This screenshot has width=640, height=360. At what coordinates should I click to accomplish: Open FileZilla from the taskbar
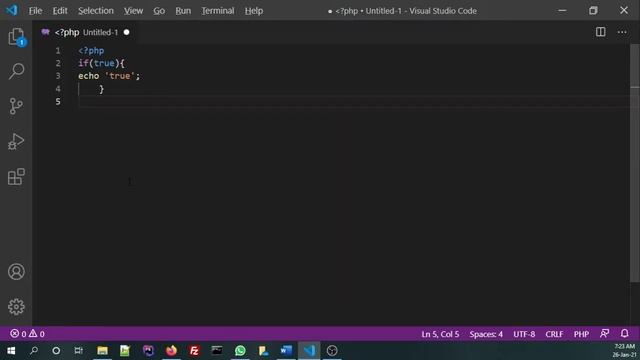tap(194, 351)
